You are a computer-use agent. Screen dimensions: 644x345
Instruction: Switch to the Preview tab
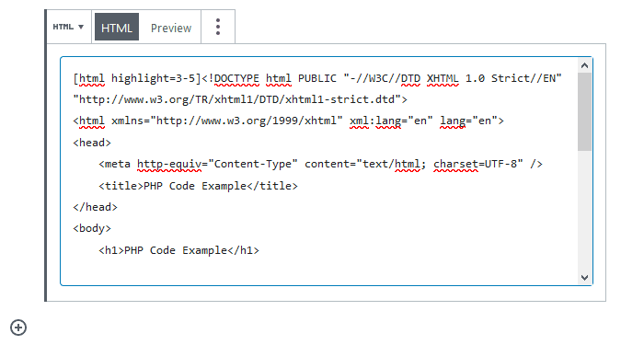171,28
